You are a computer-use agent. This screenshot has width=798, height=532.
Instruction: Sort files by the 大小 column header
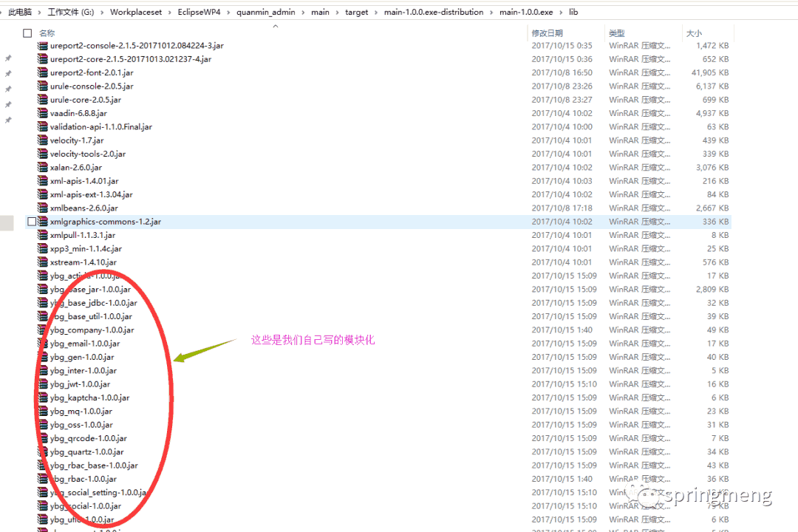coord(694,33)
